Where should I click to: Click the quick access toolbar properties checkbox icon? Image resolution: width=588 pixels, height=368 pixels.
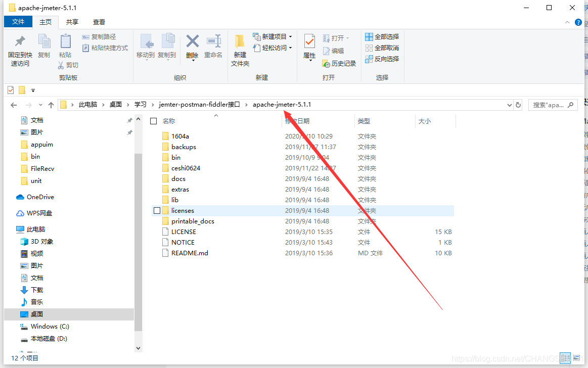[x=11, y=90]
